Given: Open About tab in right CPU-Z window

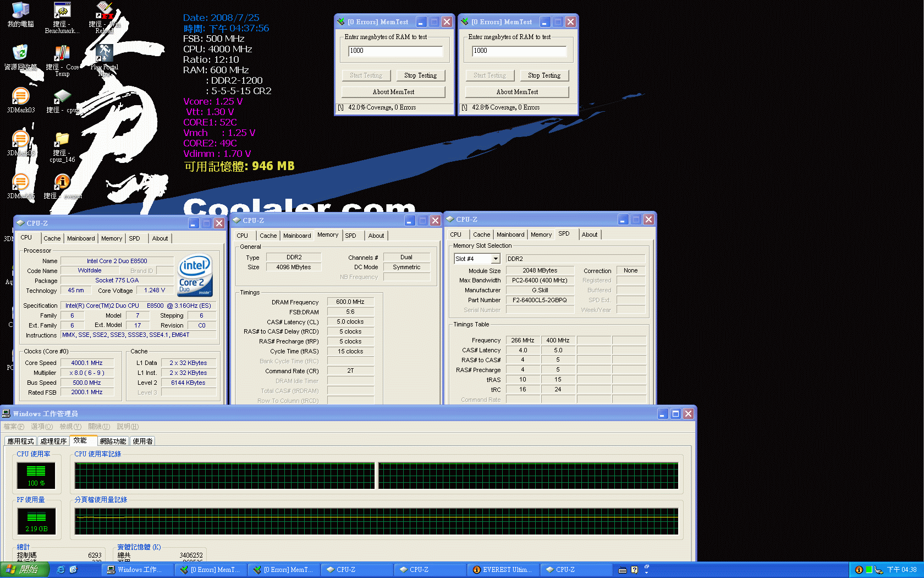Looking at the screenshot, I should click(590, 235).
